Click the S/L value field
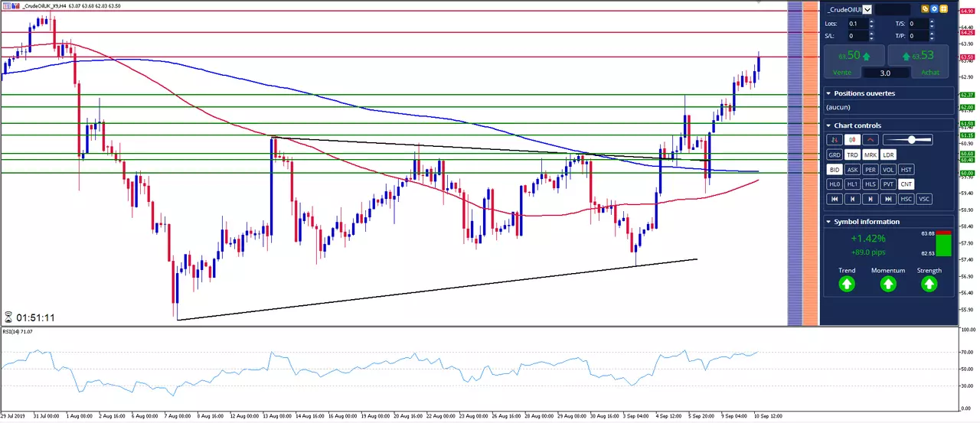Viewport: 980px width, 423px height. 857,36
